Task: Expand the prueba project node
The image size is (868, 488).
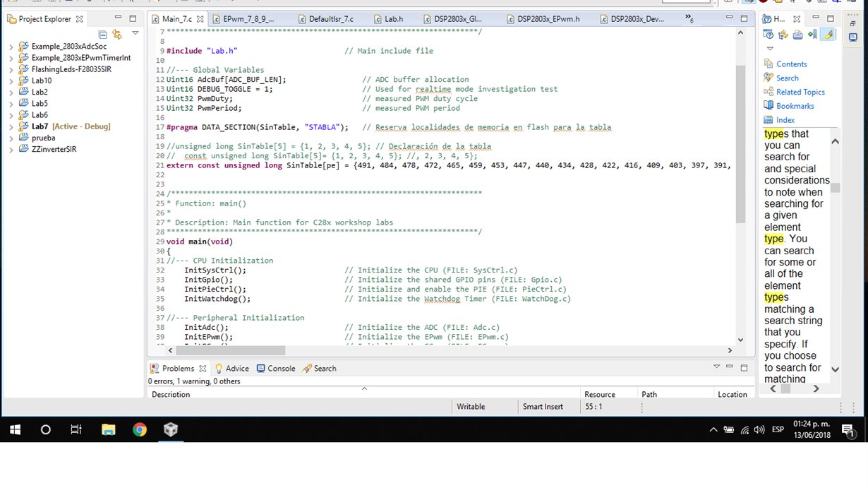Action: tap(11, 138)
